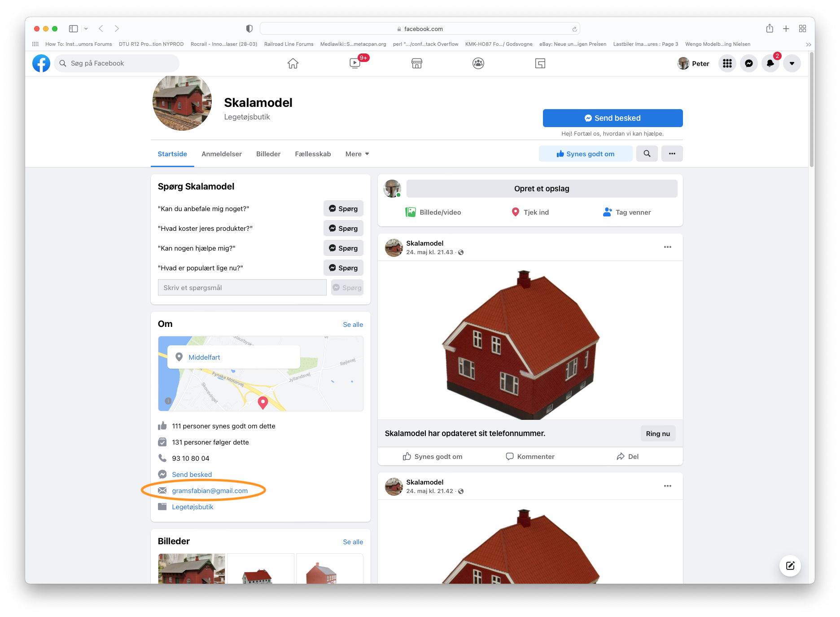Open the Facebook logo home
The width and height of the screenshot is (840, 617).
click(x=41, y=63)
